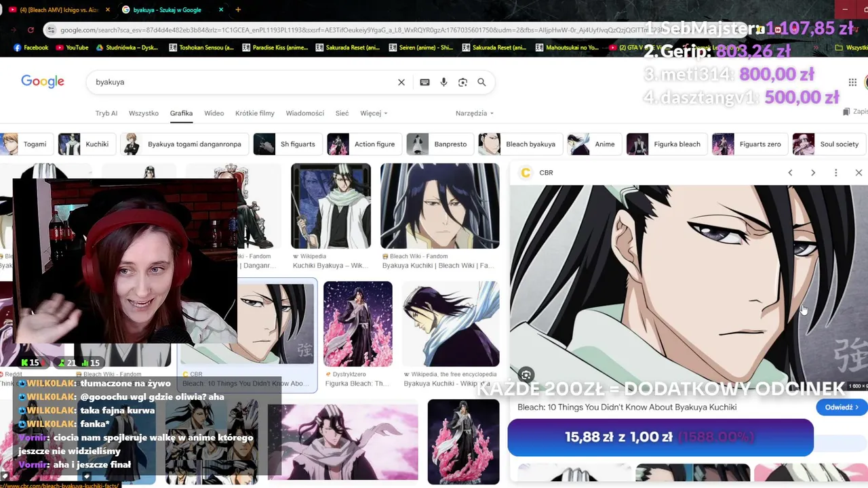Reload the page in Chrome

tap(31, 30)
